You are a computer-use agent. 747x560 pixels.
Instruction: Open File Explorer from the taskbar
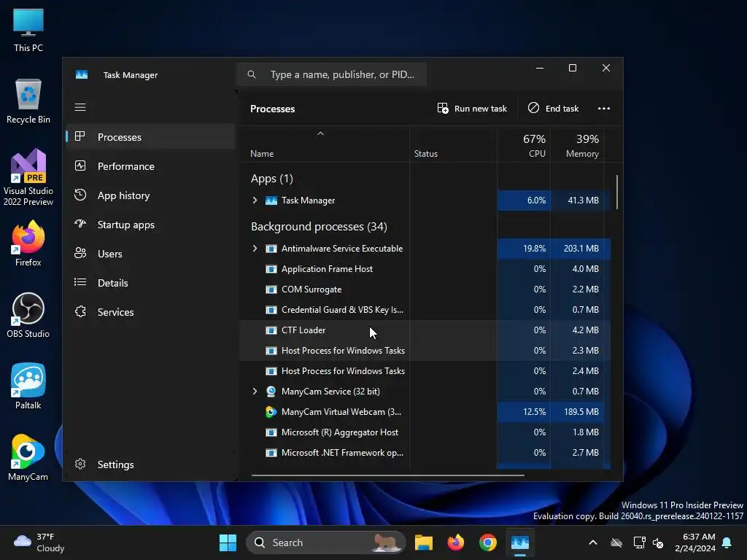[x=424, y=542]
